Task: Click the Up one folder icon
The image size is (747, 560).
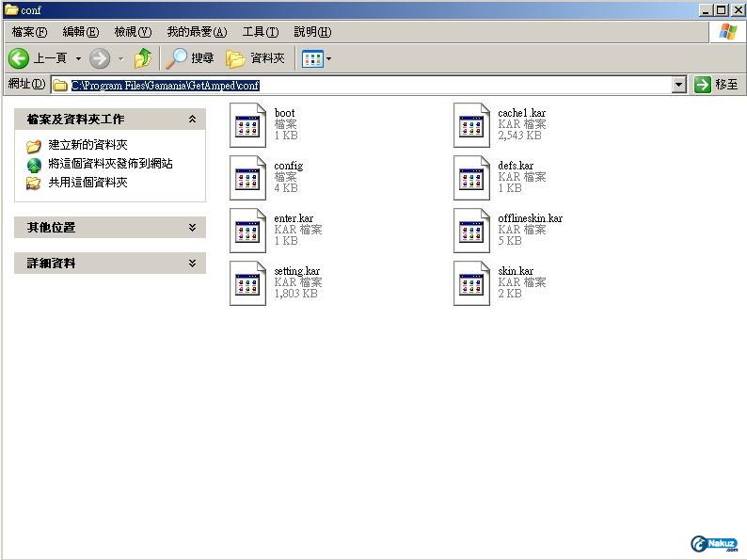Action: [143, 58]
